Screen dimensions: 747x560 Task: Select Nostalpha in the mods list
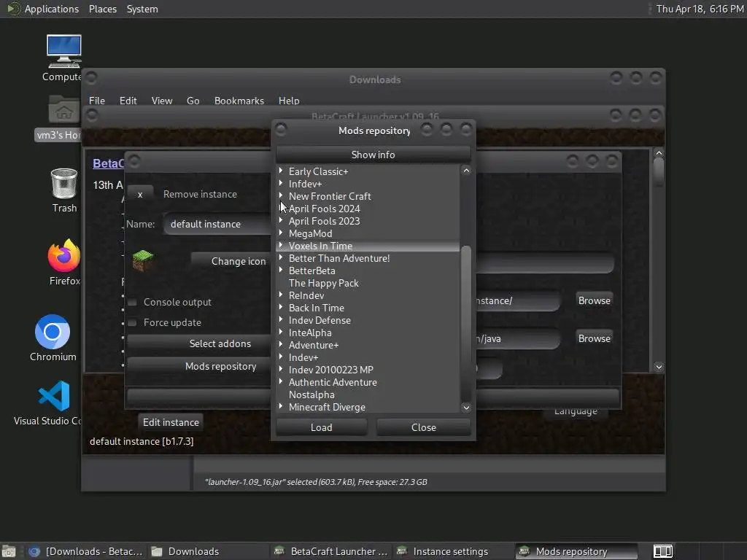pyautogui.click(x=311, y=394)
